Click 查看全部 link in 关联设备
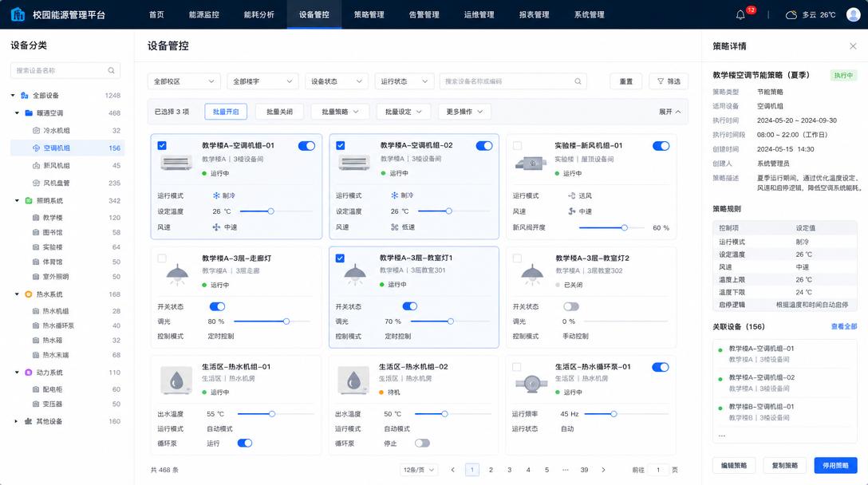Viewport: 868px width, 485px height. coord(844,326)
